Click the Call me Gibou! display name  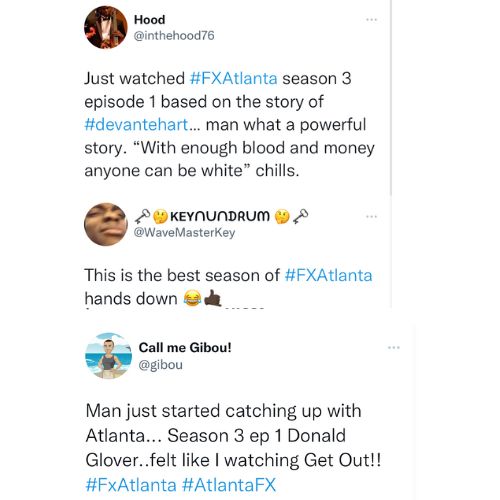click(x=185, y=348)
